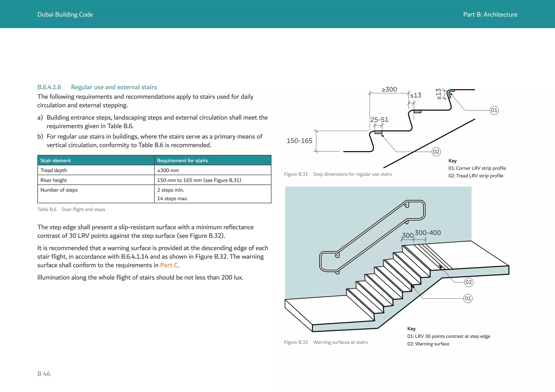Click the Dubai Building Code header title
Image resolution: width=555 pixels, height=392 pixels.
coord(65,15)
